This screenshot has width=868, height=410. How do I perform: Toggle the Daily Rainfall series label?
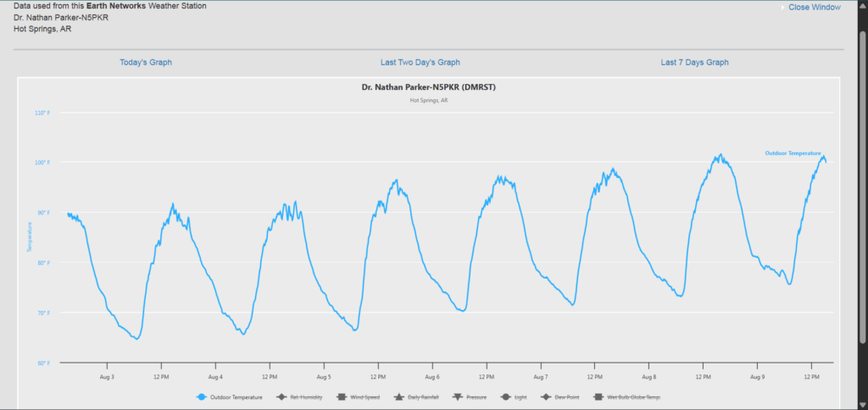click(x=423, y=396)
